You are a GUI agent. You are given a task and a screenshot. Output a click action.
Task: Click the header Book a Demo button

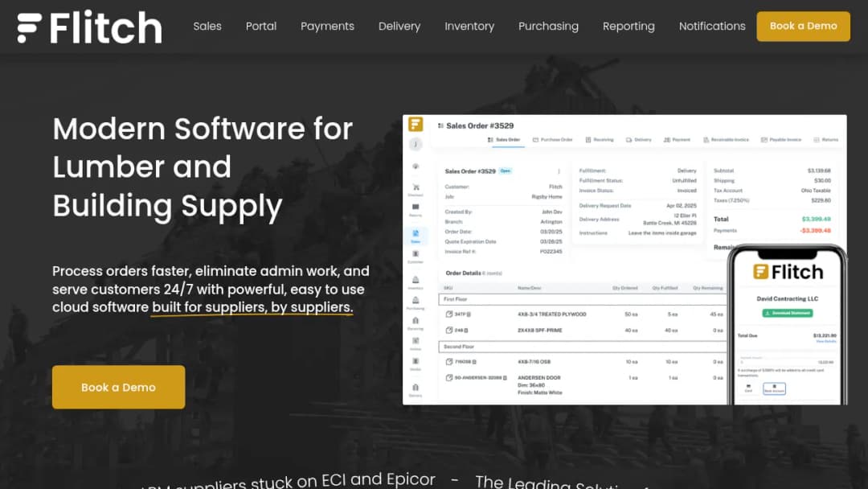tap(803, 26)
